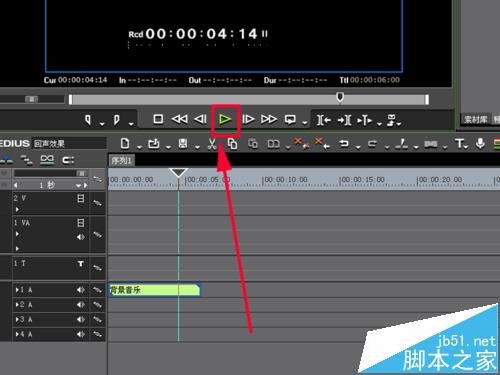Click the Undo arrow icon

pos(344,144)
